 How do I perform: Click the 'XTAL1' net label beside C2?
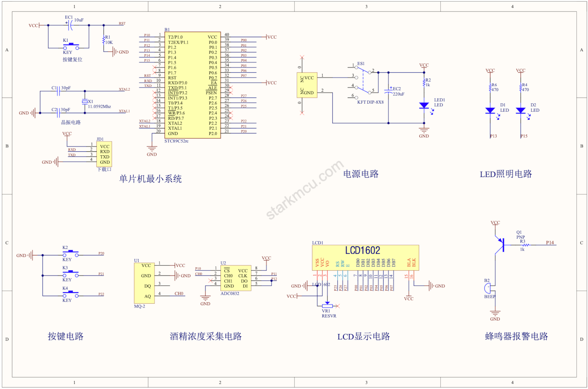tap(124, 111)
